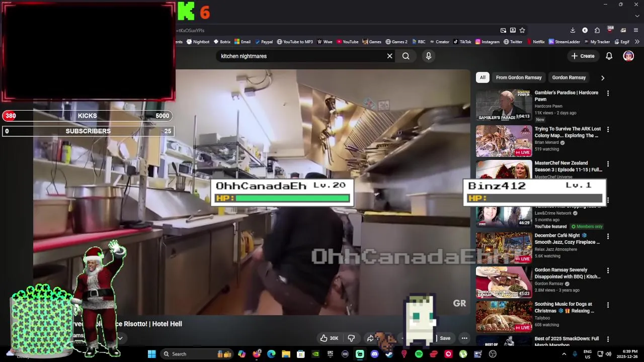Click the Create button

click(583, 56)
